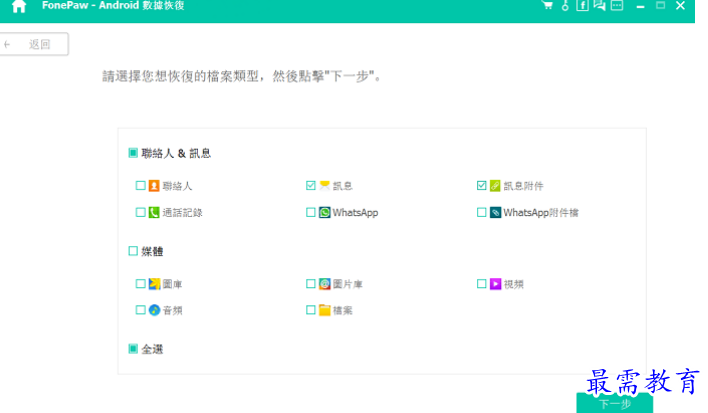Open the Facebook share icon

pyautogui.click(x=582, y=5)
